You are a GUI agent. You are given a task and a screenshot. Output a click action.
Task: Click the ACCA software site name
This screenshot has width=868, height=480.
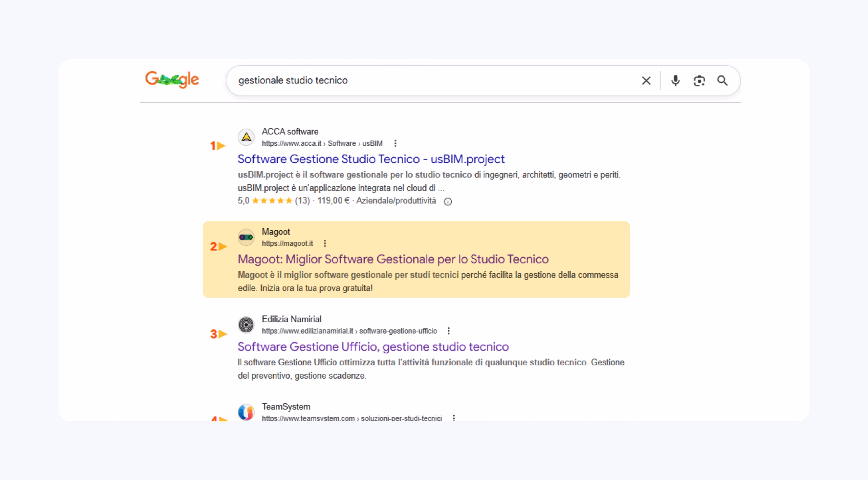point(290,131)
